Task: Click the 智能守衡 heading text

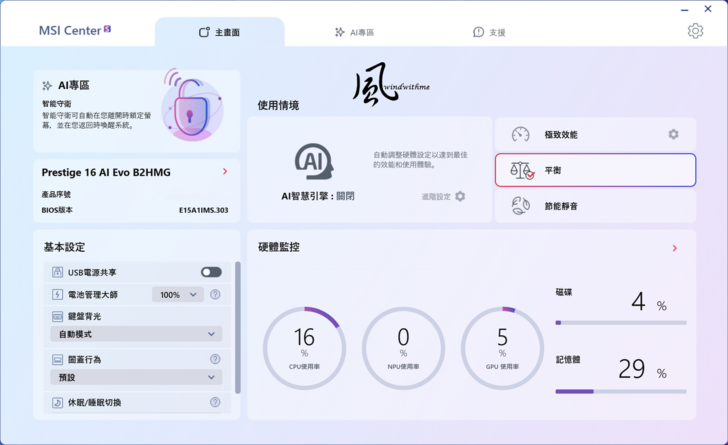Action: point(57,103)
